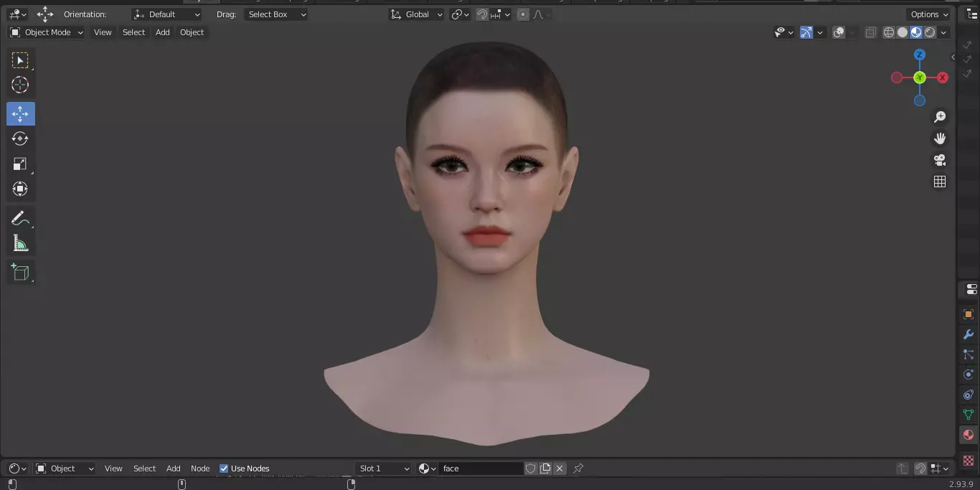Open the Particle properties tab
This screenshot has height=490, width=980.
[x=969, y=354]
